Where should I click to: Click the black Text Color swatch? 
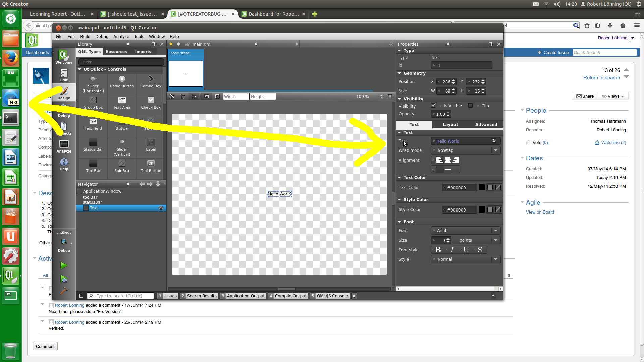481,188
